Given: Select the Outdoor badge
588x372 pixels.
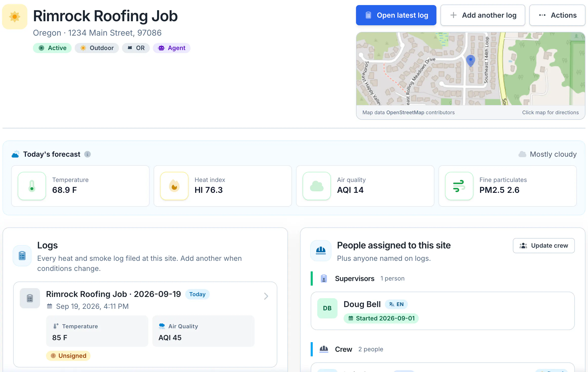Looking at the screenshot, I should pos(97,48).
